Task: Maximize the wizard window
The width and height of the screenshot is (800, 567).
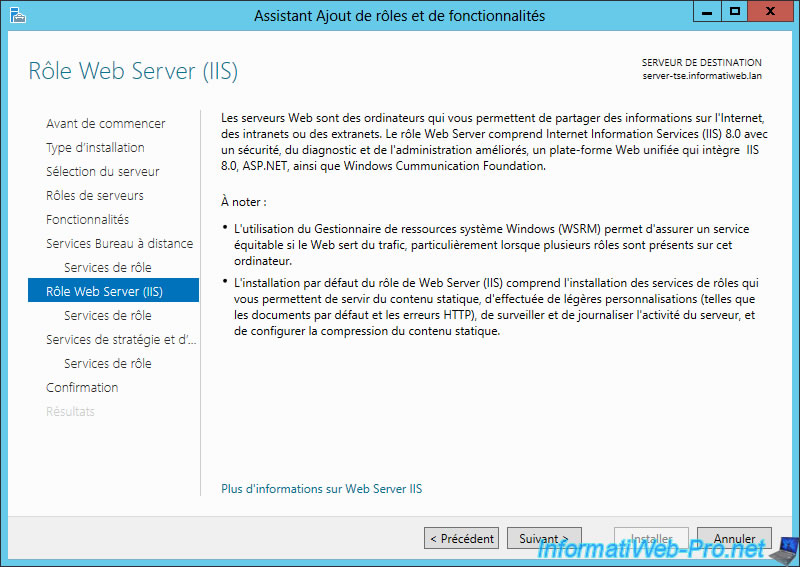Action: coord(734,12)
